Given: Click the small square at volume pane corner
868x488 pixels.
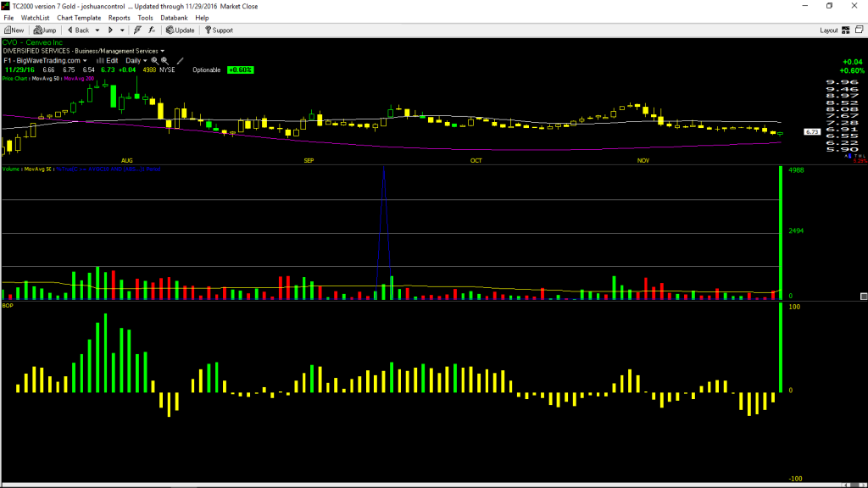Looking at the screenshot, I should [x=864, y=297].
